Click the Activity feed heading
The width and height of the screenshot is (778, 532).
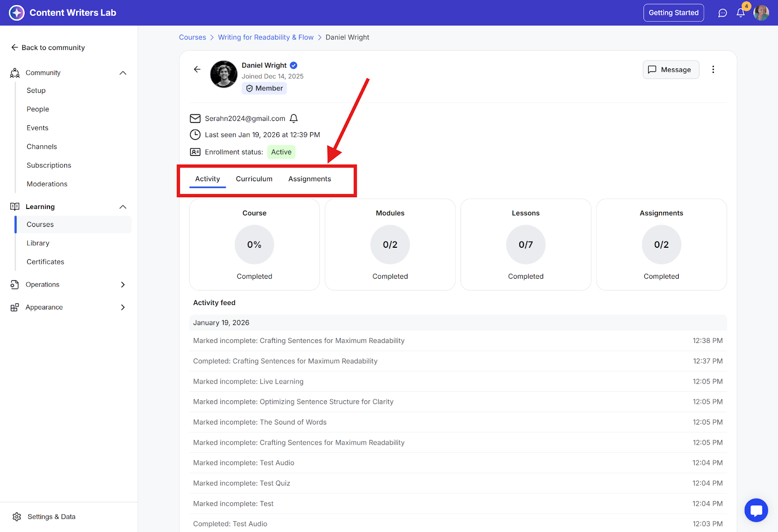coord(214,303)
